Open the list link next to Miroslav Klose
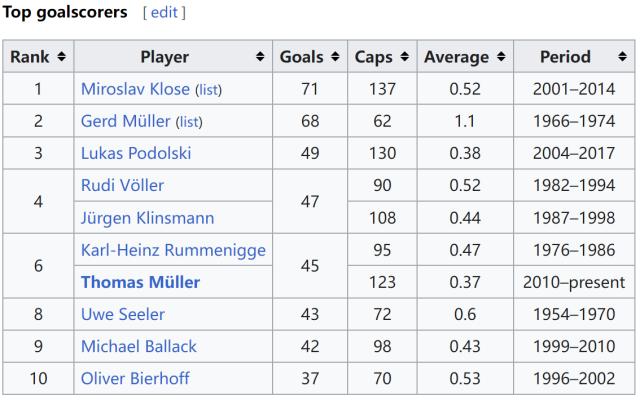This screenshot has height=400, width=640. click(208, 90)
